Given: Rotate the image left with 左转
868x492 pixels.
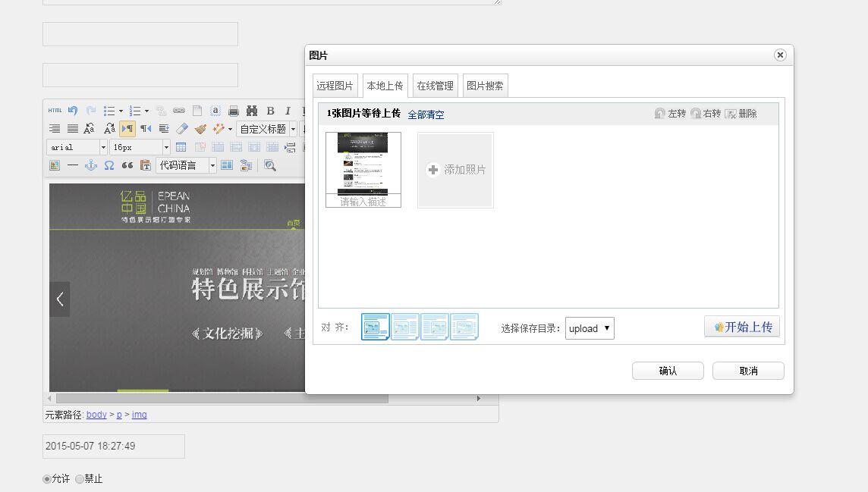Looking at the screenshot, I should [670, 114].
